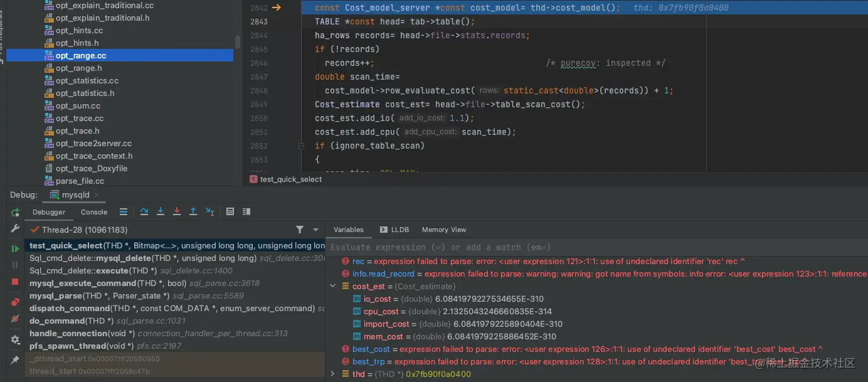Select the best_cost watch row
The height and width of the screenshot is (382, 868).
tap(596, 349)
